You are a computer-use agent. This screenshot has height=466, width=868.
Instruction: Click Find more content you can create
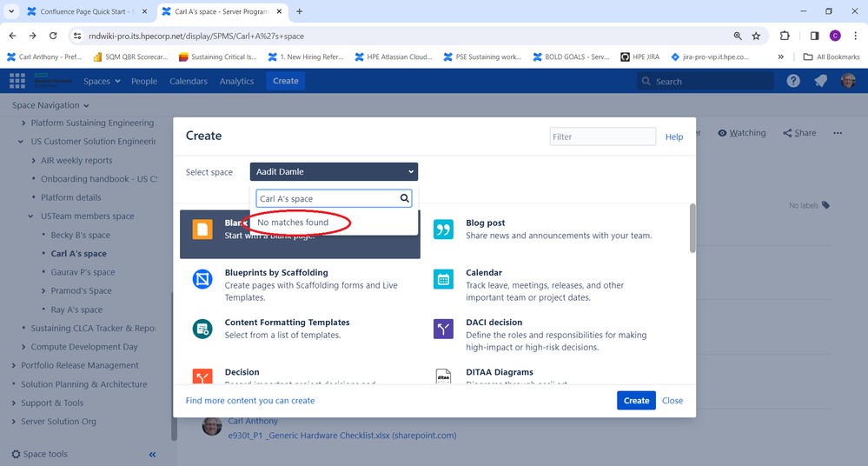coord(250,401)
